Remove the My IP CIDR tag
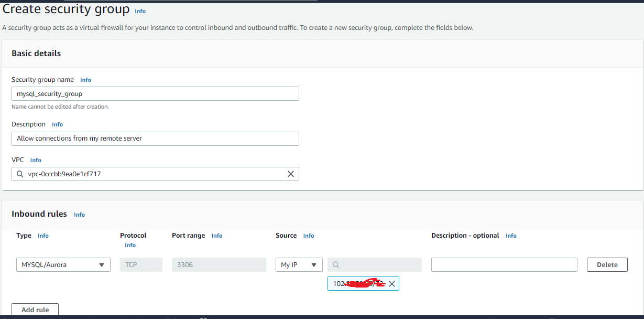 coord(392,284)
